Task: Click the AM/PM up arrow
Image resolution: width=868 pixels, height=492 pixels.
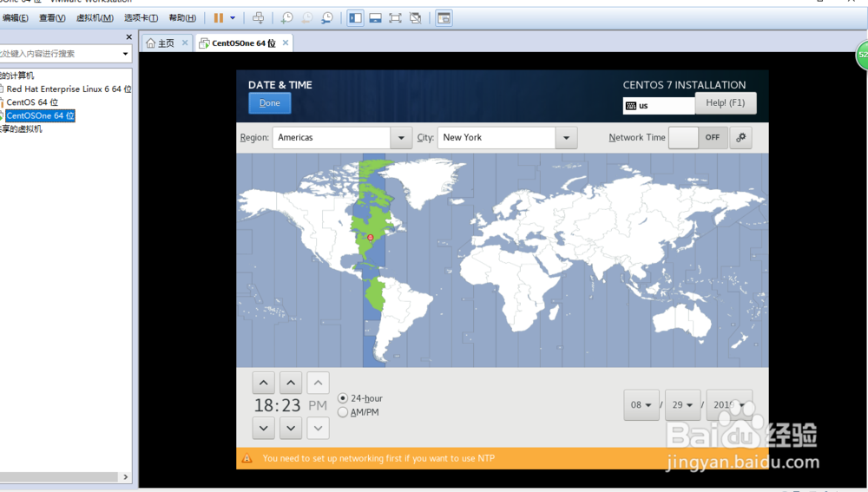Action: (318, 383)
